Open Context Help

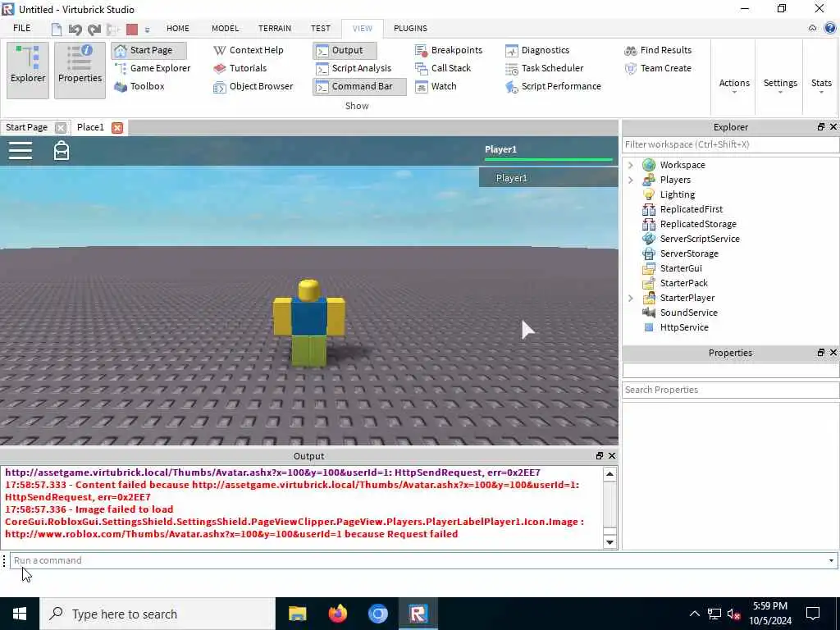[x=249, y=50]
